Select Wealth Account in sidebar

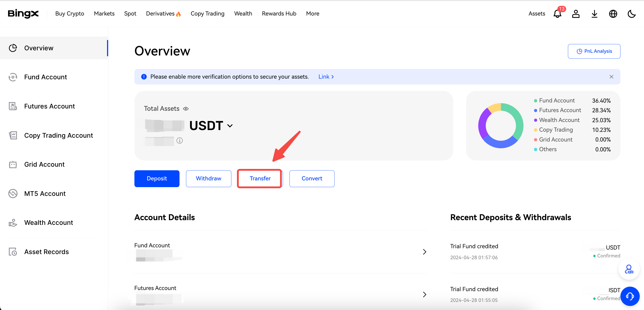pos(54,223)
